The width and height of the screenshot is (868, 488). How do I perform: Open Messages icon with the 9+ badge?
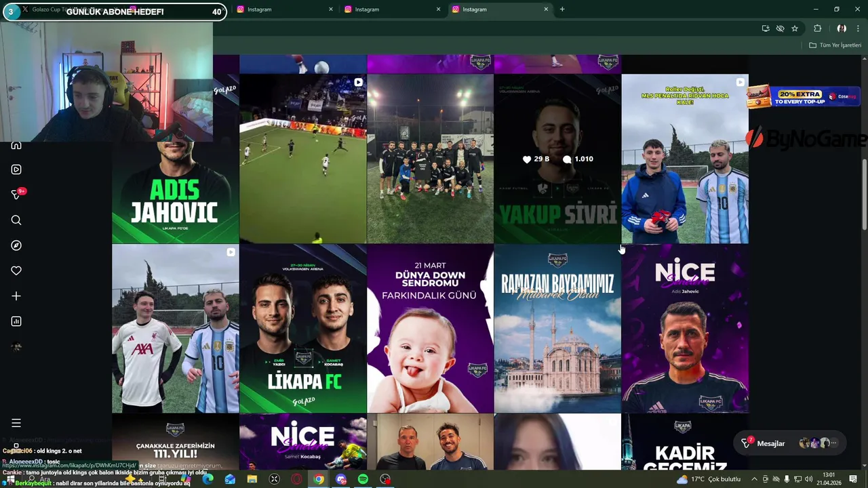17,195
